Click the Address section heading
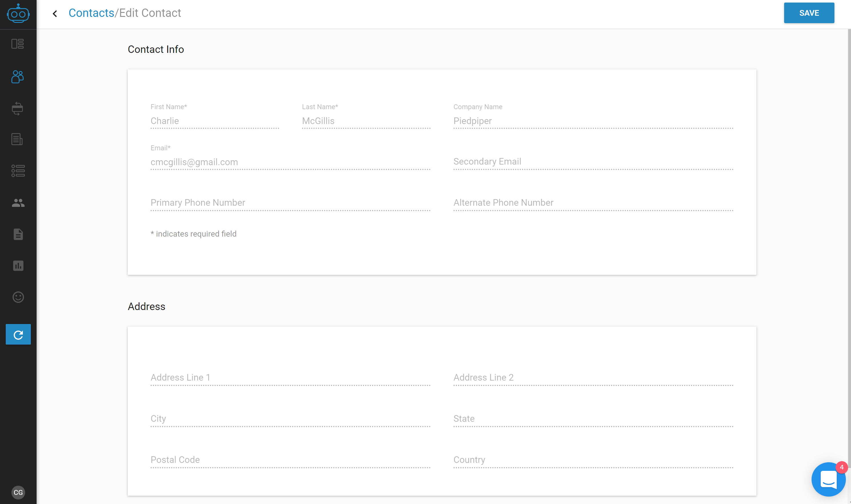Viewport: 851px width, 504px height. tap(146, 306)
